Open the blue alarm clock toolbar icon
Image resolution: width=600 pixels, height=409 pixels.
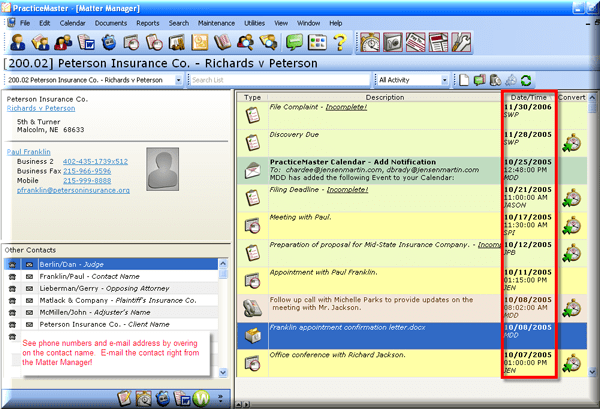pyautogui.click(x=109, y=42)
